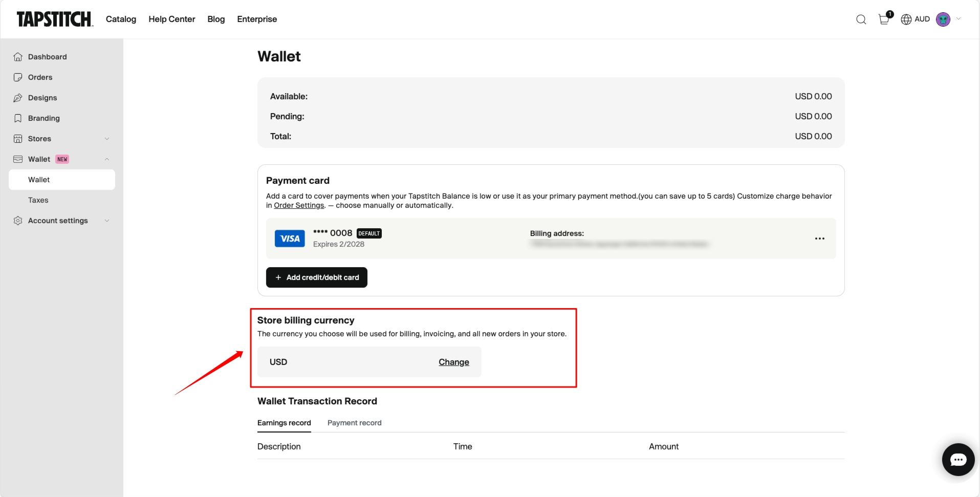Click the Designs pen icon
Image resolution: width=980 pixels, height=497 pixels.
point(18,98)
